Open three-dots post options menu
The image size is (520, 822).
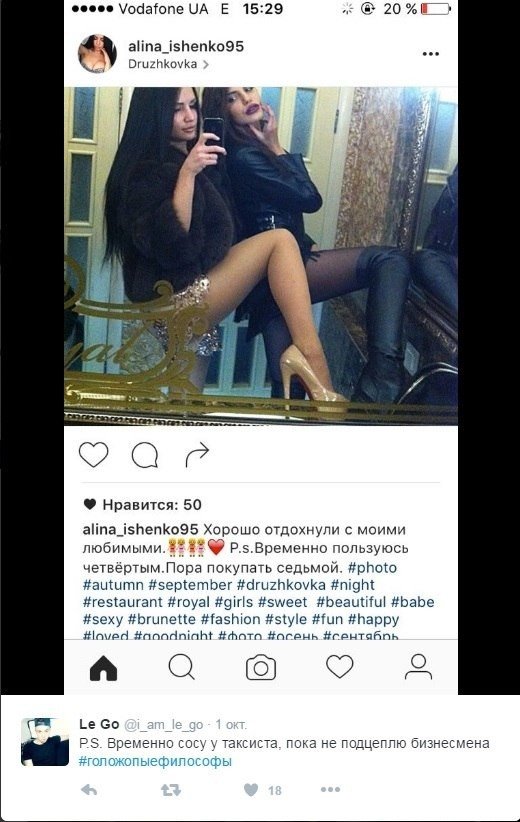click(430, 54)
